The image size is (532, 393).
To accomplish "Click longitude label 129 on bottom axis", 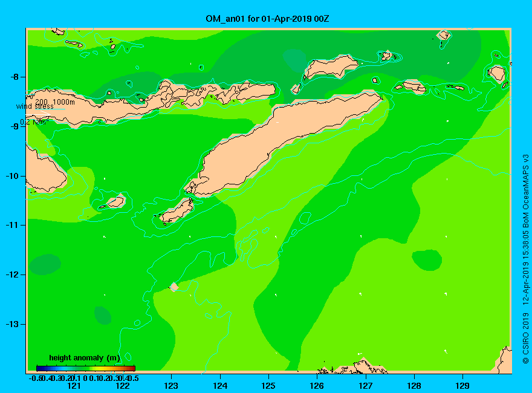I will [x=462, y=386].
